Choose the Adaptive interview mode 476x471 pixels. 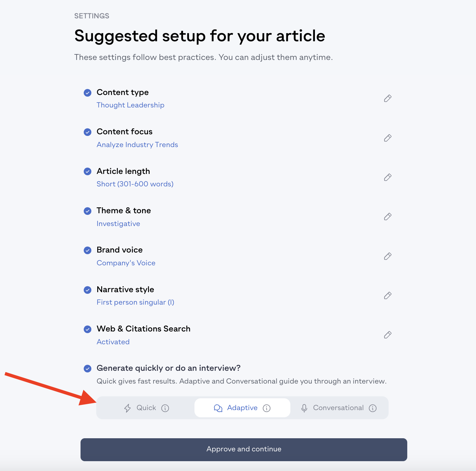pyautogui.click(x=242, y=408)
